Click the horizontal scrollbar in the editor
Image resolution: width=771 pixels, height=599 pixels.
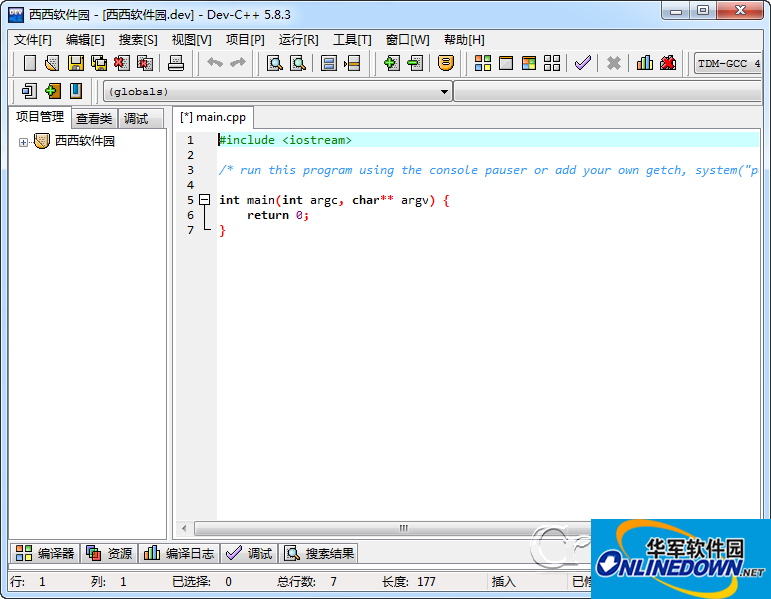point(404,528)
